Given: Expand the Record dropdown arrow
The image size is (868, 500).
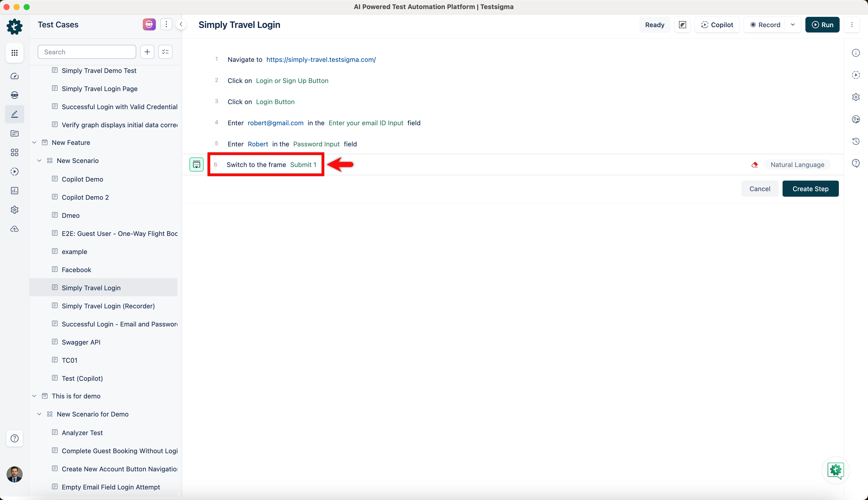Looking at the screenshot, I should click(793, 25).
